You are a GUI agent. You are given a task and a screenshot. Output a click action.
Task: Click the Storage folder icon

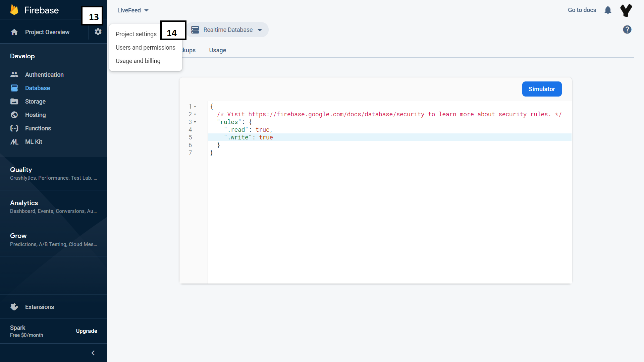pyautogui.click(x=14, y=101)
